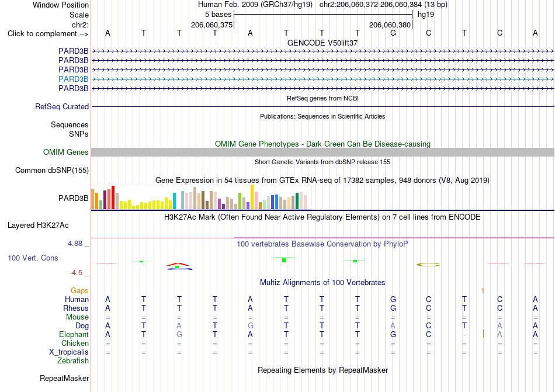Image resolution: width=555 pixels, height=392 pixels.
Task: Click the orange '1' marker in the Gaps row
Action: [x=483, y=290]
